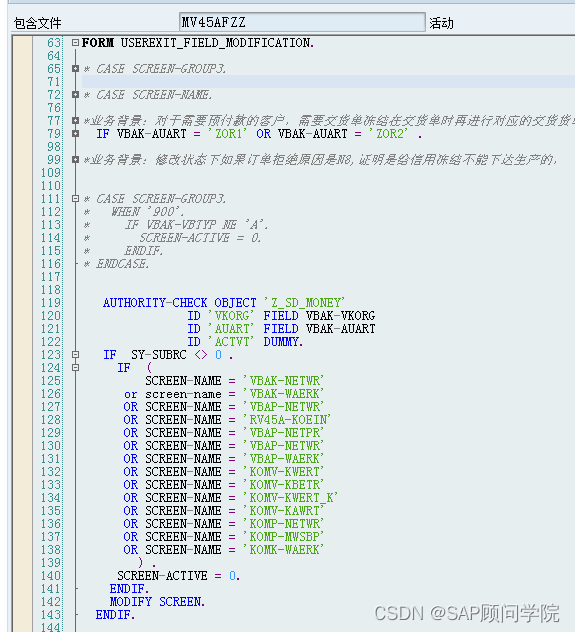This screenshot has height=632, width=575.
Task: Expand the folded CASE SCREEN-NAME block on line 72
Action: click(75, 95)
